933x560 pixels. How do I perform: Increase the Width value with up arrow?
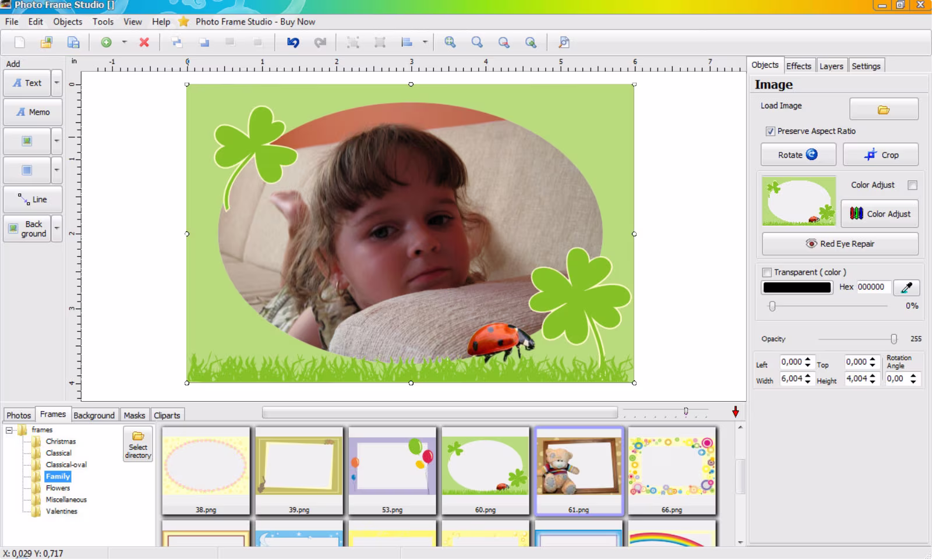tap(808, 375)
